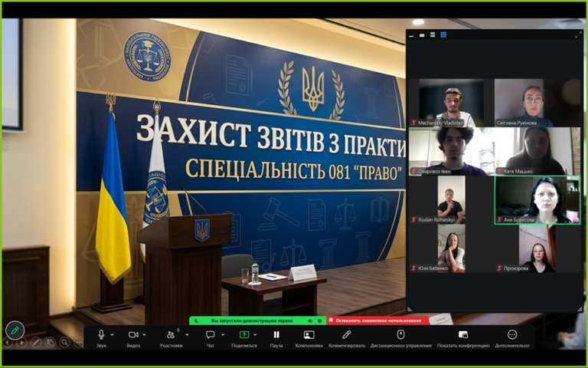Select Смаровоз Іван video tile

(x=451, y=151)
